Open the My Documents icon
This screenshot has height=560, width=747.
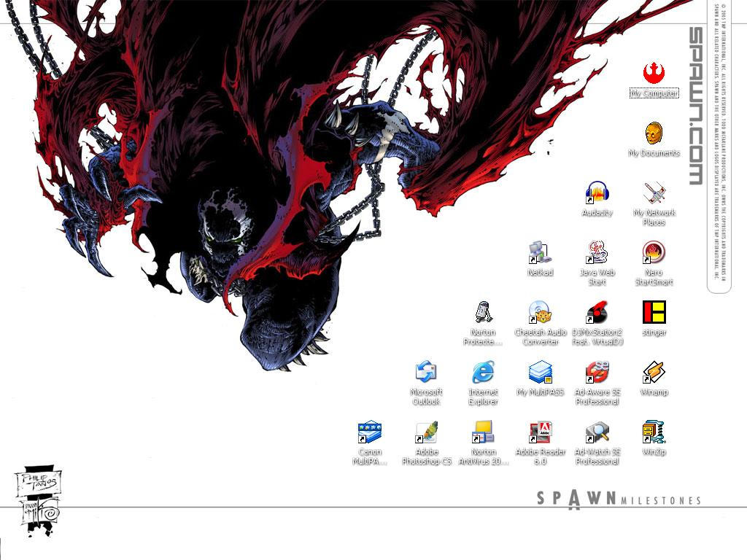point(654,133)
